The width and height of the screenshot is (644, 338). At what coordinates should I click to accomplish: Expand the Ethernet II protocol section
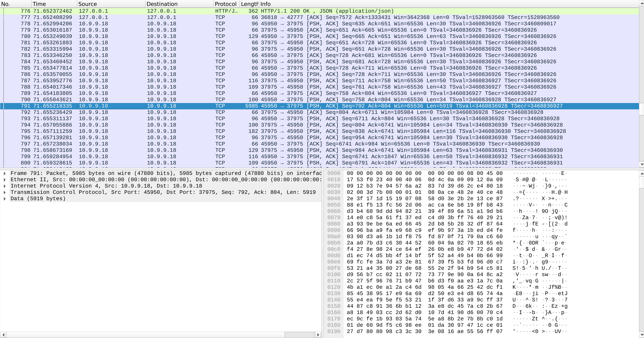[x=5, y=179]
